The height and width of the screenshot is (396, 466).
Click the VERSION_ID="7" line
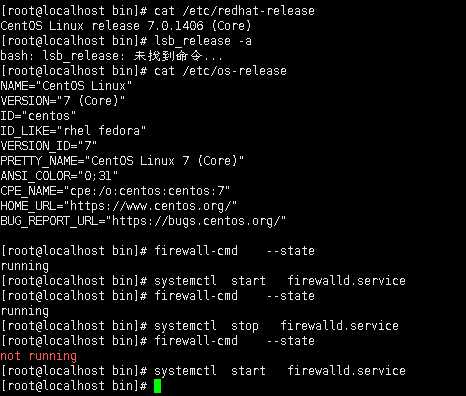click(49, 146)
